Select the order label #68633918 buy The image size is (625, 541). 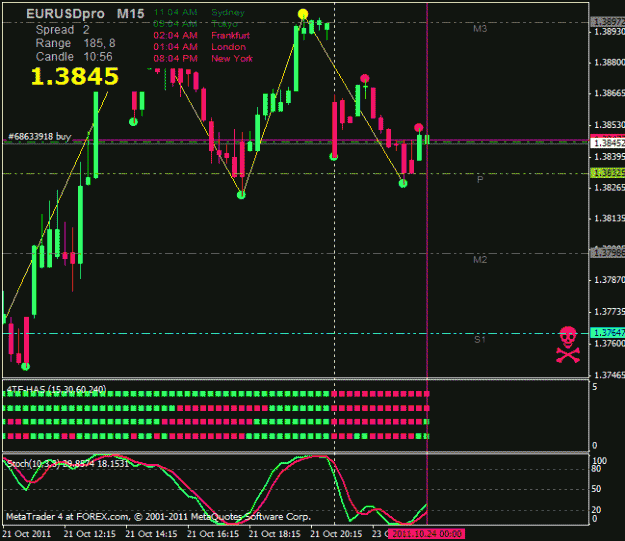(39, 136)
